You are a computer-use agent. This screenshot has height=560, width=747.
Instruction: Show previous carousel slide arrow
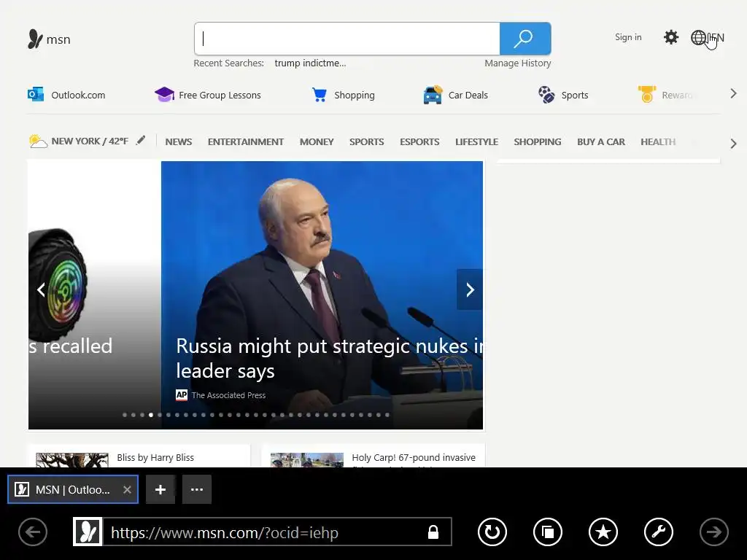click(42, 289)
